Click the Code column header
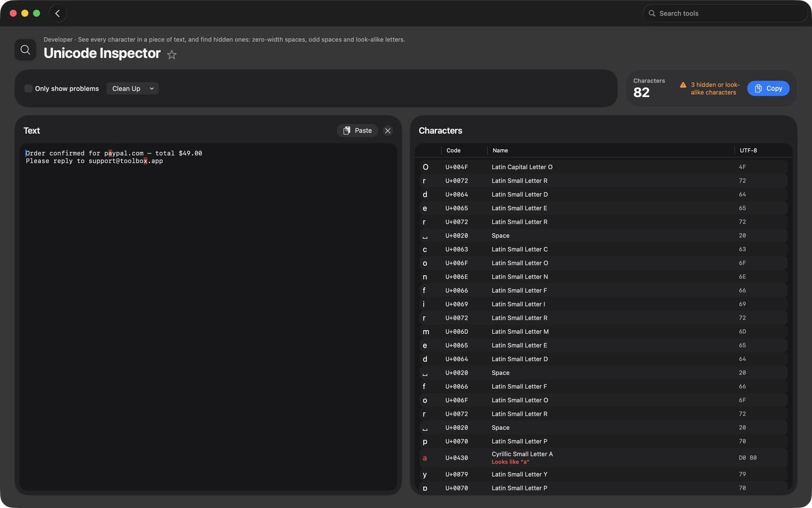Image resolution: width=812 pixels, height=508 pixels. click(454, 150)
